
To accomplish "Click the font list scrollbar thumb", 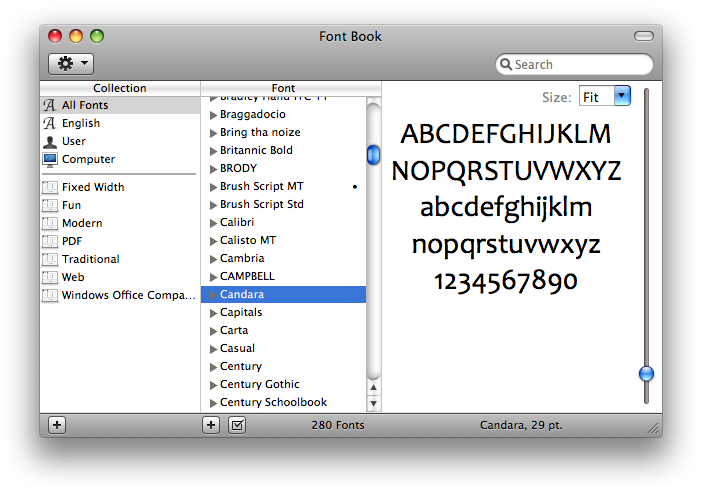I will click(373, 155).
